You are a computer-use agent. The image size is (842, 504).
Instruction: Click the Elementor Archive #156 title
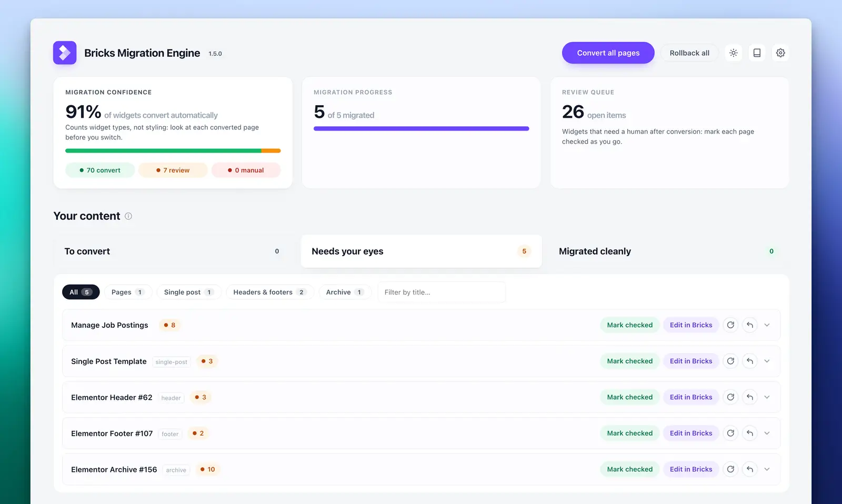[114, 469]
